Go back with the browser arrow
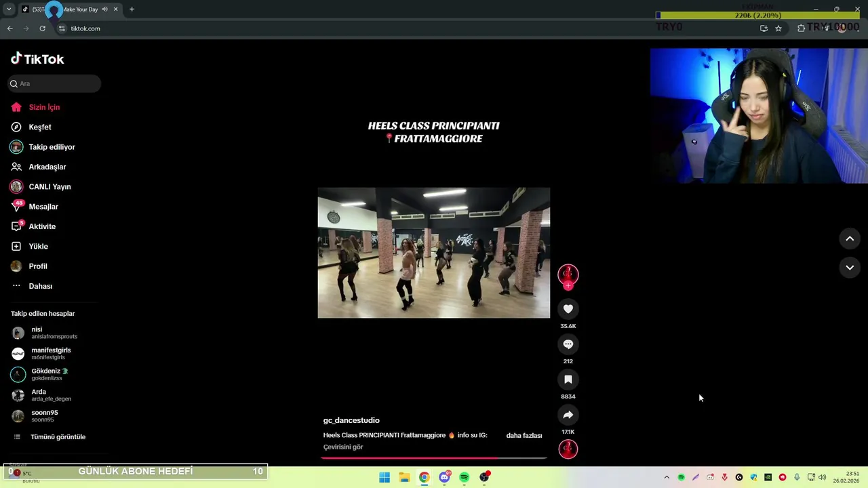Viewport: 868px width, 488px height. [9, 28]
